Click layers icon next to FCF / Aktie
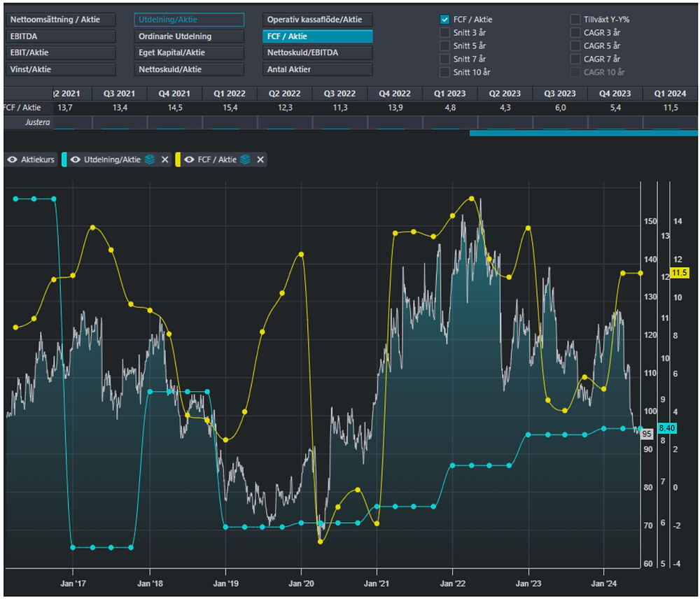This screenshot has width=700, height=601. click(245, 160)
